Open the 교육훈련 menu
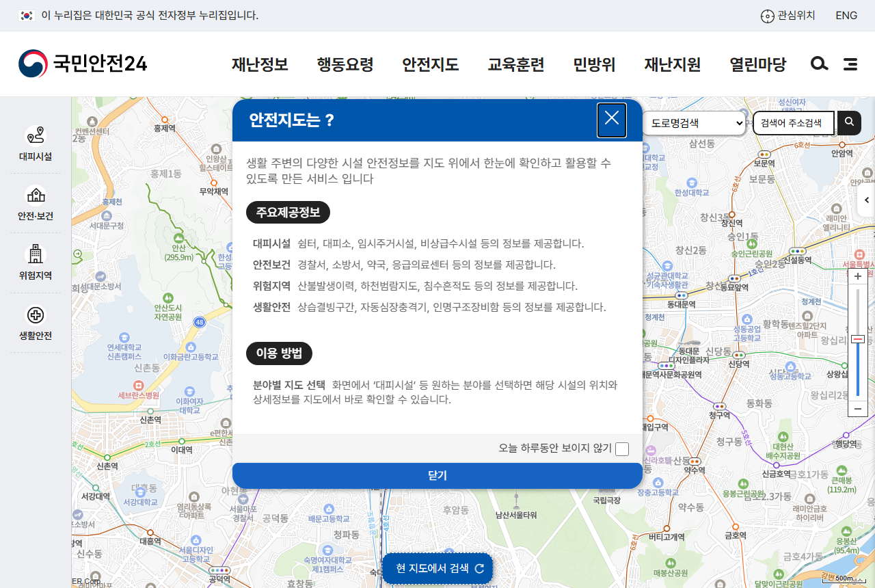This screenshot has width=875, height=588. point(516,64)
